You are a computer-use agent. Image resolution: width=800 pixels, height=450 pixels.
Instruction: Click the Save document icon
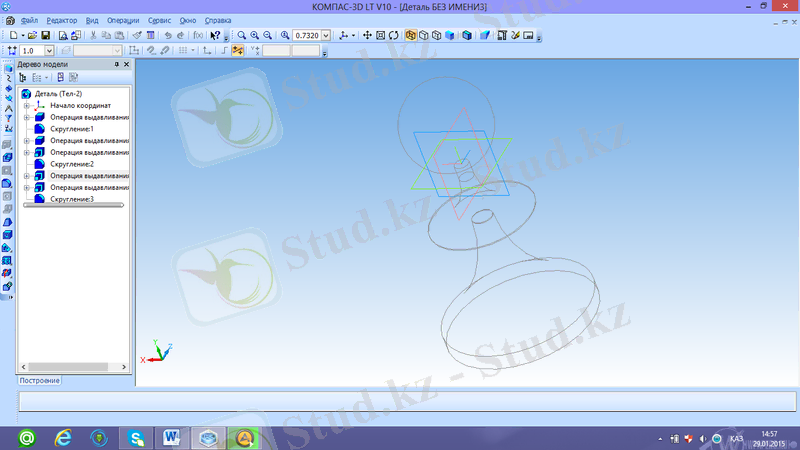click(45, 35)
